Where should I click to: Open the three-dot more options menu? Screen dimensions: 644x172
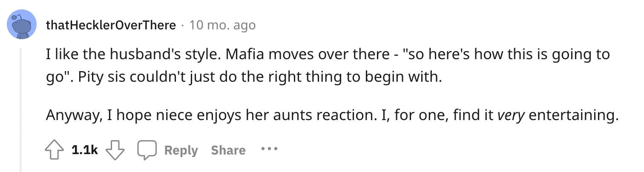pos(269,149)
